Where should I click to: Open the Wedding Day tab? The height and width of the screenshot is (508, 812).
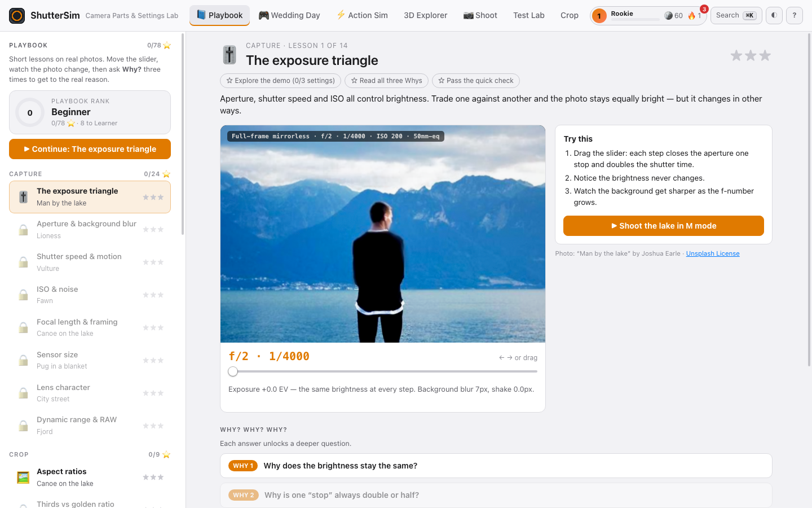[x=289, y=16]
